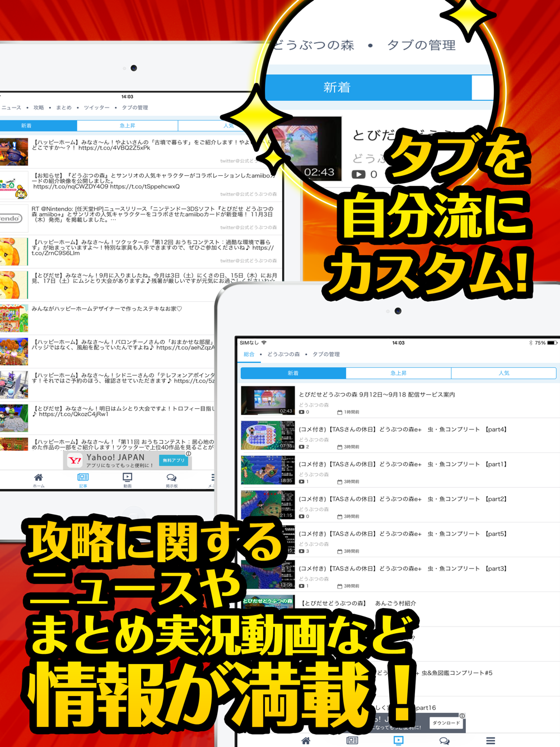Open RT @Nintendo news release tweet

140,218
